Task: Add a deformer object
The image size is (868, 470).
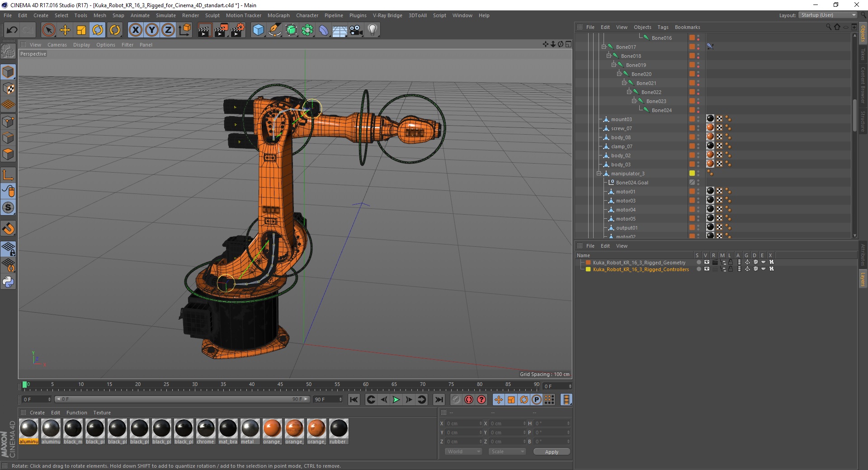Action: tap(324, 30)
